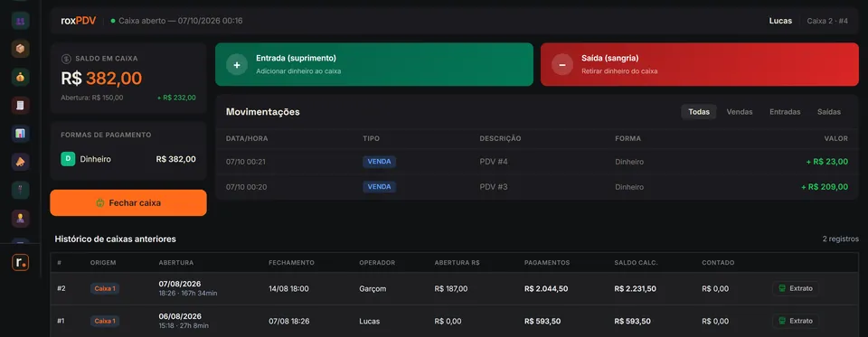Click the PDV #3 description

494,187
